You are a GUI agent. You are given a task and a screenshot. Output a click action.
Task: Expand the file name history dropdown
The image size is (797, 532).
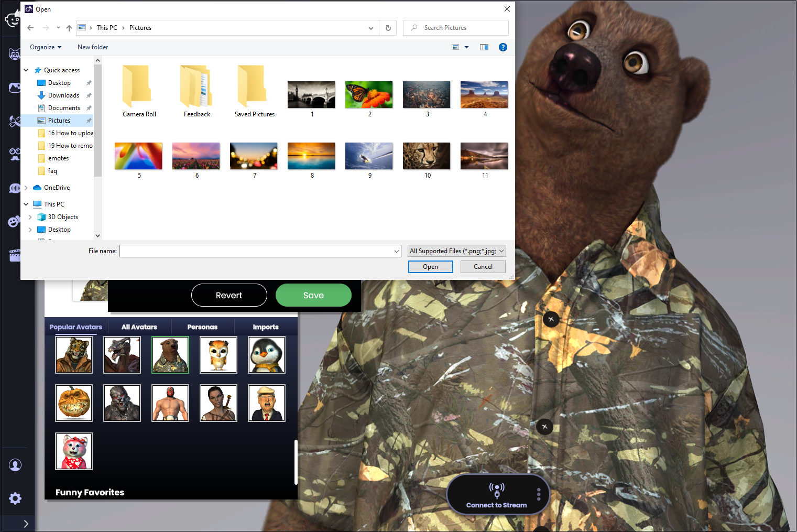[396, 251]
